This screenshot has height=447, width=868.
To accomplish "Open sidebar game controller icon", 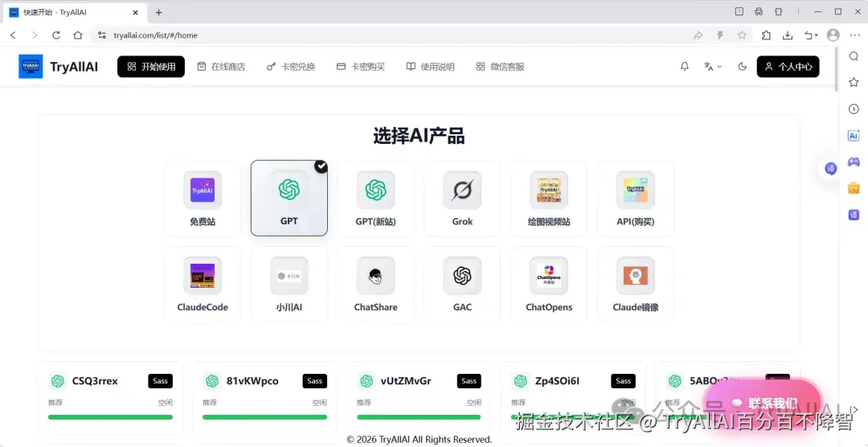I will pyautogui.click(x=854, y=162).
